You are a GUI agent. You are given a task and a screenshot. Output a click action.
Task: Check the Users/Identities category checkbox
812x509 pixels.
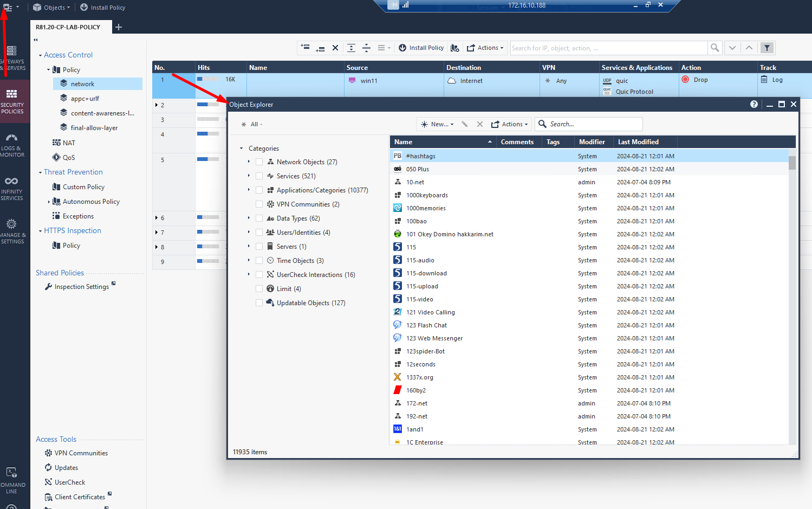click(x=259, y=233)
